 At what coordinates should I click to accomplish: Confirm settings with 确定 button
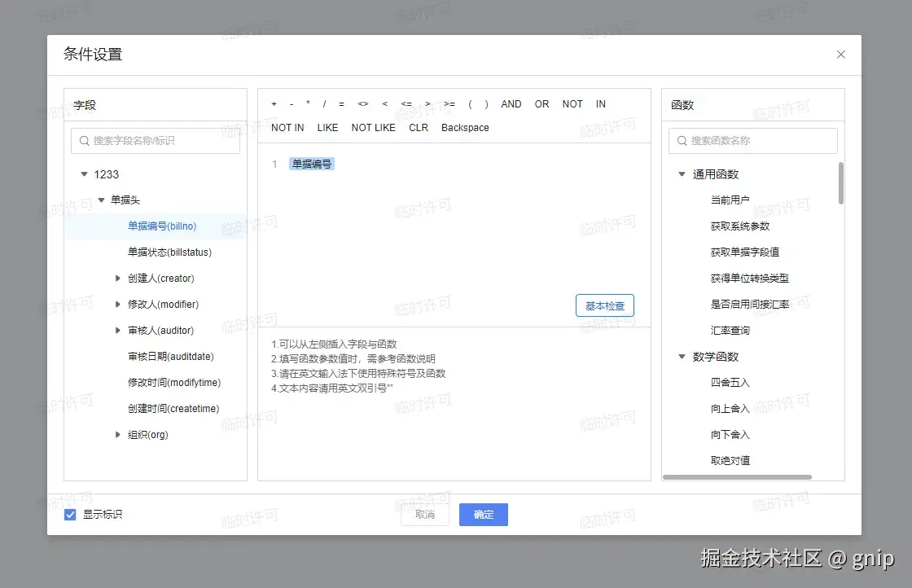[483, 514]
